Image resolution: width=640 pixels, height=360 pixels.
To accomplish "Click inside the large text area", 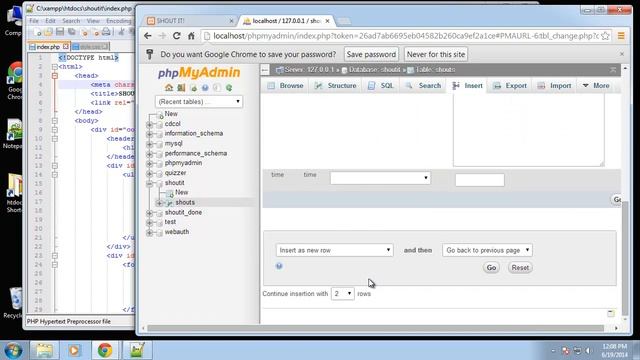I will coord(529,130).
